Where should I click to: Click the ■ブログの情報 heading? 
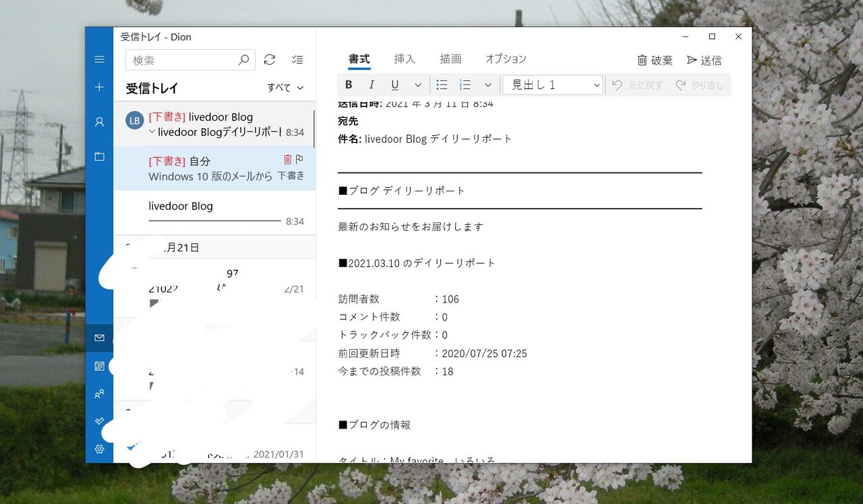pos(374,425)
